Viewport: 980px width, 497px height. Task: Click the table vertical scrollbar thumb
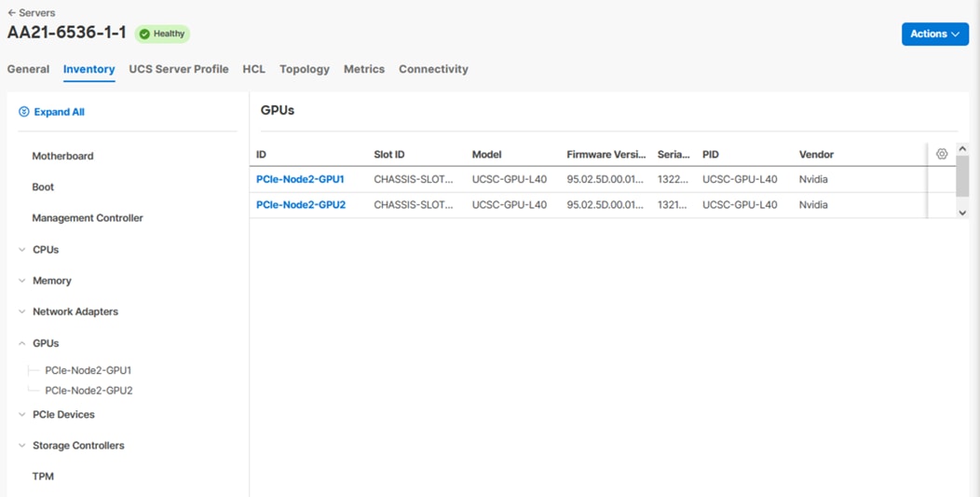point(962,177)
